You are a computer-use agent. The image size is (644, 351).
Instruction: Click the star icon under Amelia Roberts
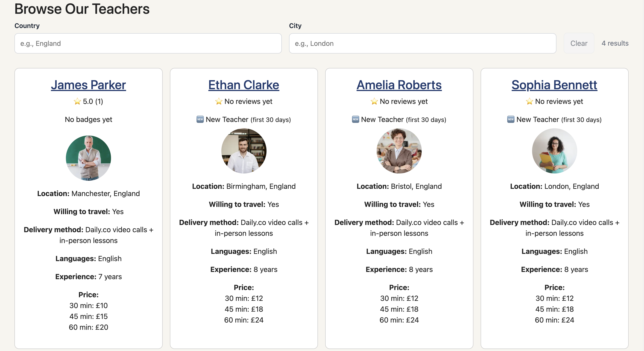pyautogui.click(x=374, y=101)
